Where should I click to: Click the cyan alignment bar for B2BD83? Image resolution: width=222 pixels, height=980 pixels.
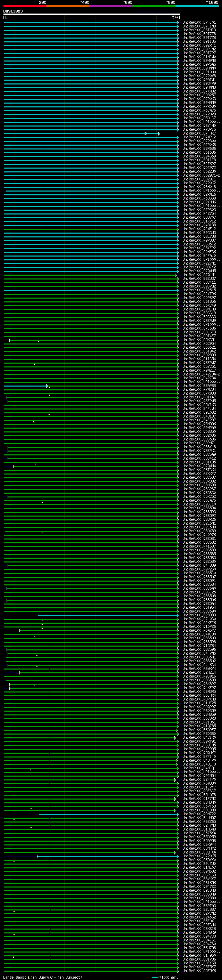pos(108,616)
